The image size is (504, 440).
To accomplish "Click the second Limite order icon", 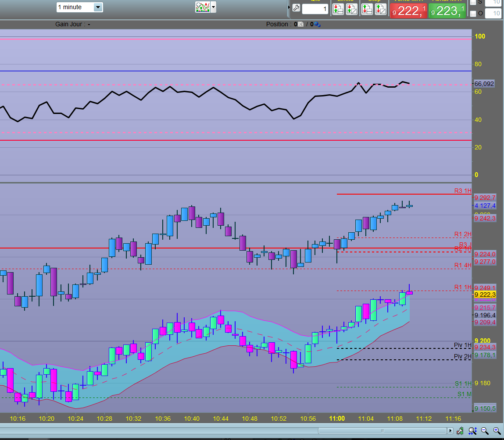I will (x=352, y=9).
